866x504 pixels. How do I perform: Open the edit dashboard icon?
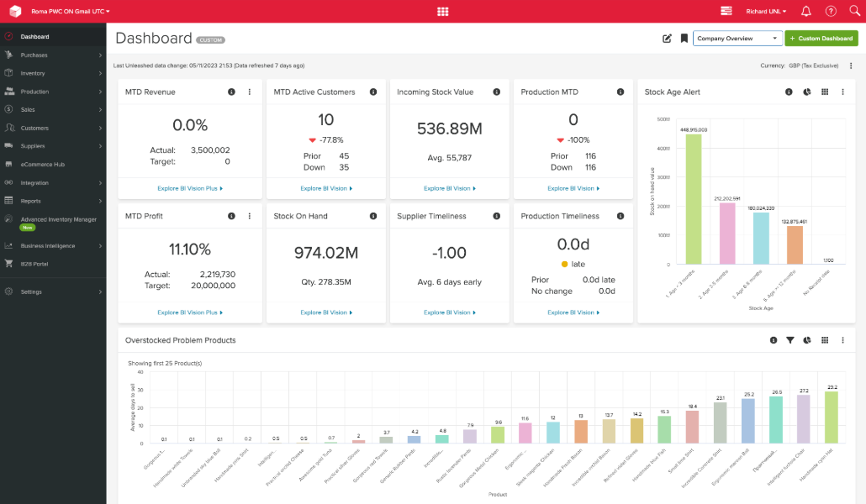[x=667, y=38]
